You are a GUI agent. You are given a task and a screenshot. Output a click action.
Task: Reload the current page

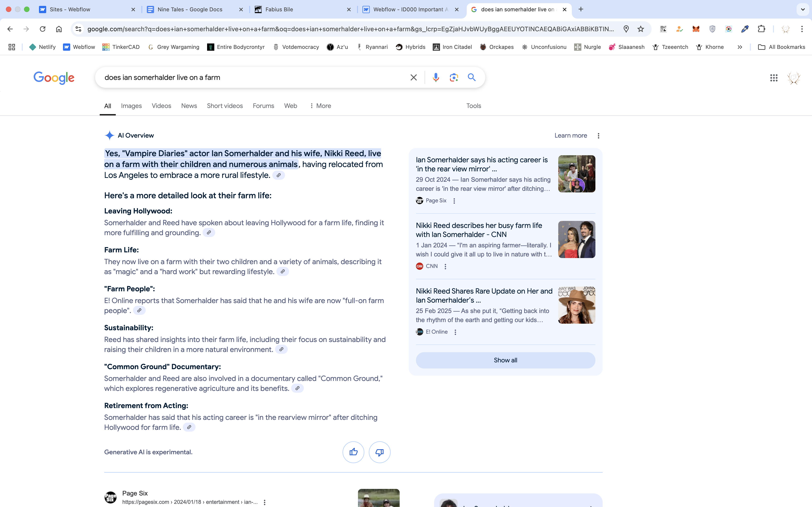pos(43,29)
